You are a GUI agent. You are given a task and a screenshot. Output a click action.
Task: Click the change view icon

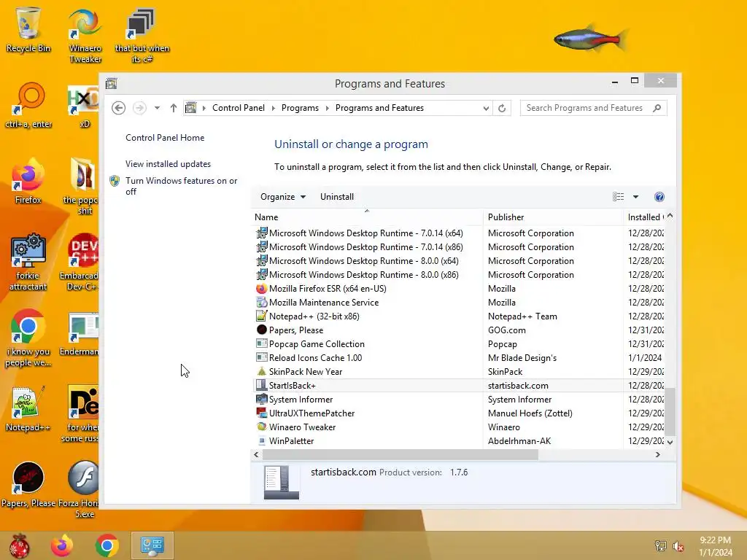pyautogui.click(x=619, y=197)
